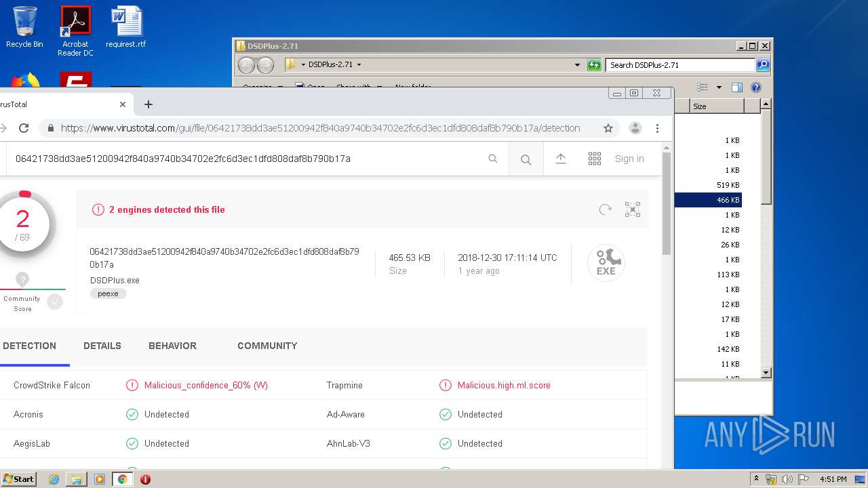Open the Chrome profile avatar menu
868x488 pixels.
tap(635, 128)
